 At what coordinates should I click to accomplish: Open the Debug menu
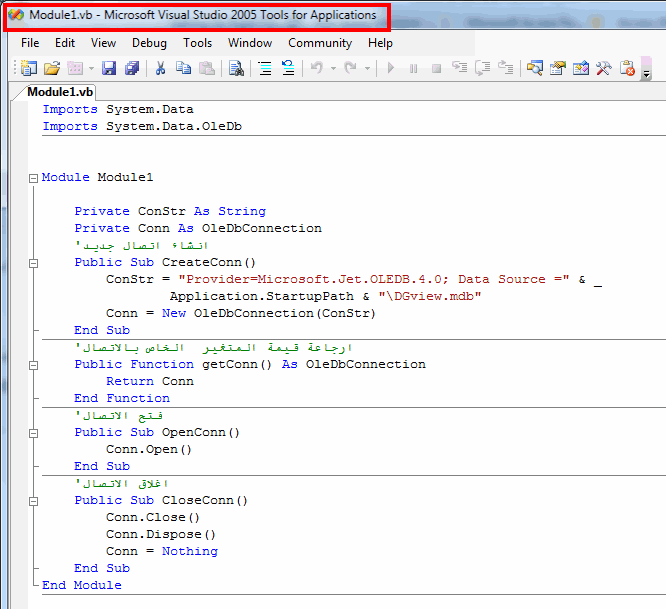[149, 43]
